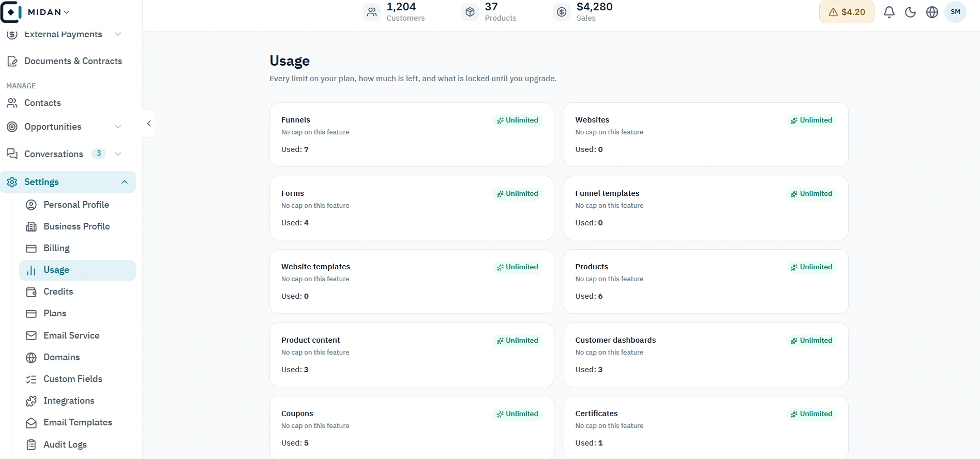Click the Email Service envelope icon

(x=32, y=335)
